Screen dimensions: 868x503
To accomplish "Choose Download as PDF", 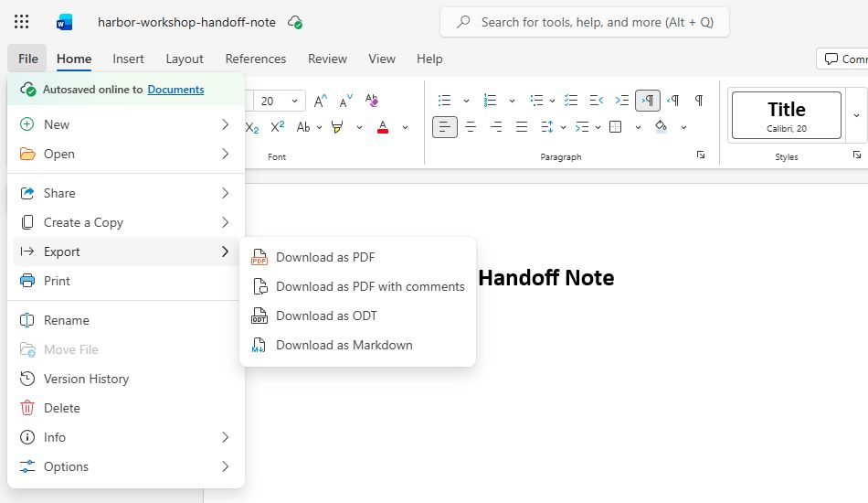I will click(357, 257).
